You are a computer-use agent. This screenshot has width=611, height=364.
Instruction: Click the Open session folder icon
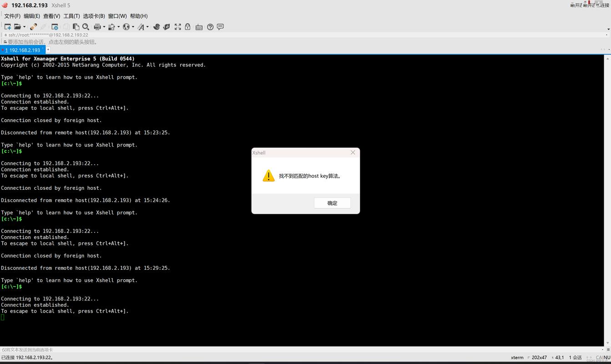tap(17, 27)
